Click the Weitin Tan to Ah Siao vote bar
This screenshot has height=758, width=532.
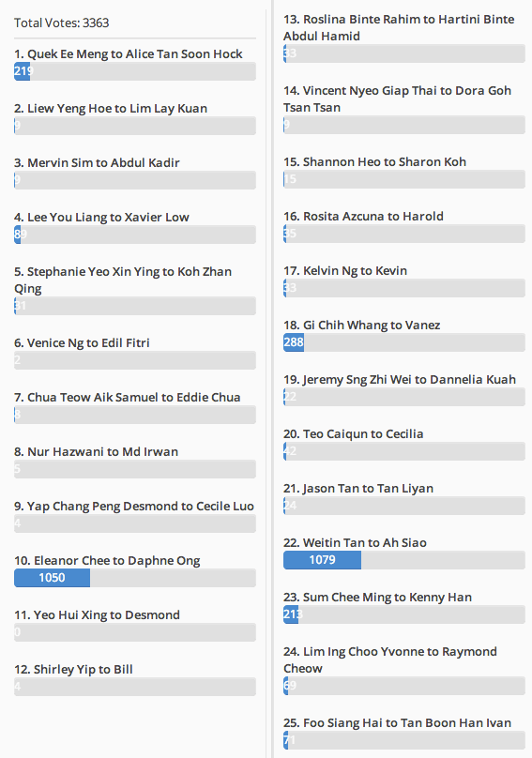[x=403, y=560]
